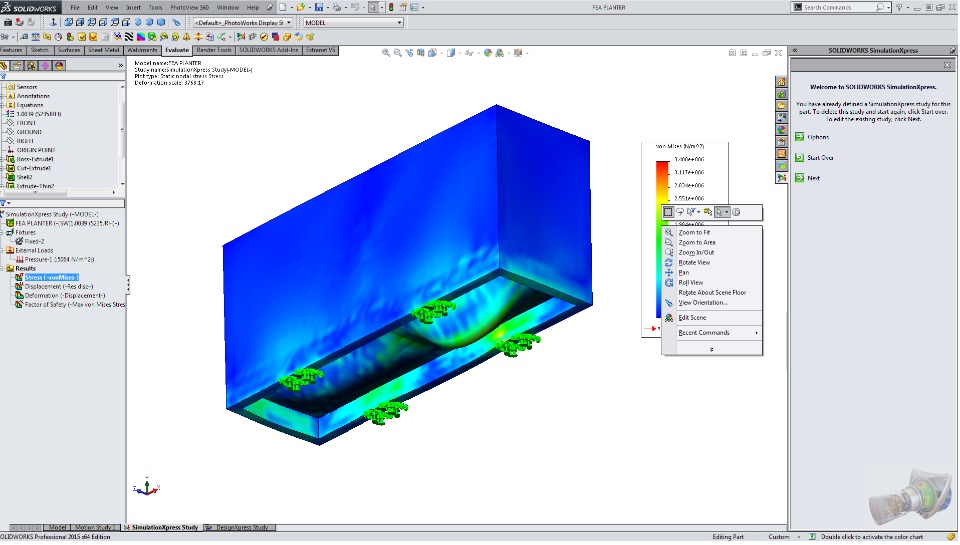Screen dimensions: 960x545
Task: Click the Open folder icon
Action: point(301,7)
